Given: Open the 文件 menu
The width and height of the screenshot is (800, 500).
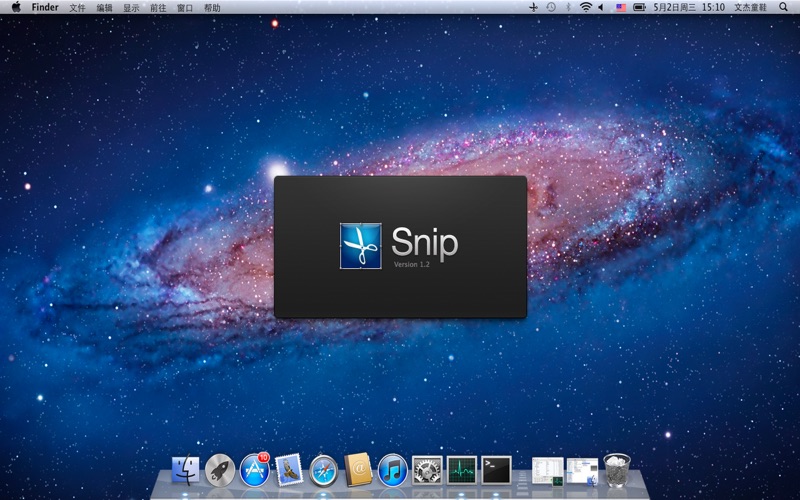Looking at the screenshot, I should tap(77, 8).
